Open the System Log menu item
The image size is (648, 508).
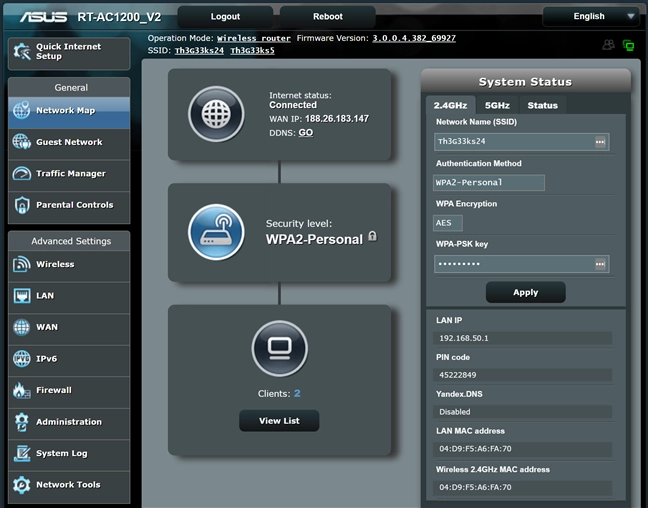pos(69,453)
